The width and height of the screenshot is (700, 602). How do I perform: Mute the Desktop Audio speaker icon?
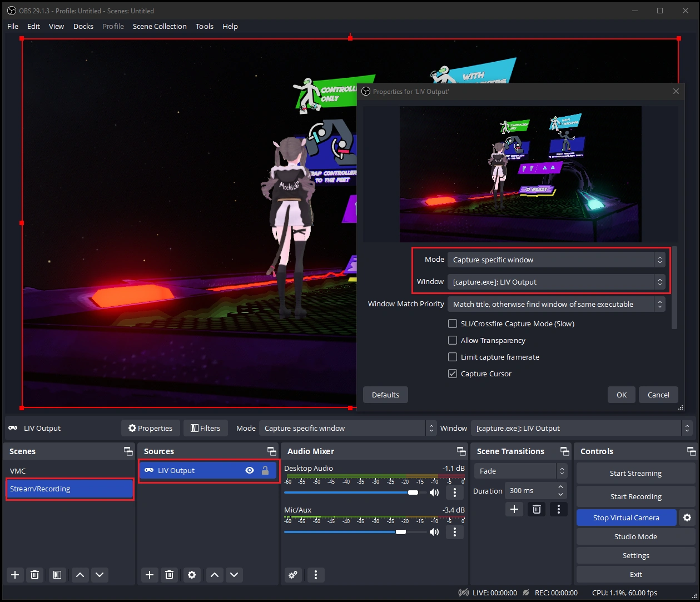434,492
